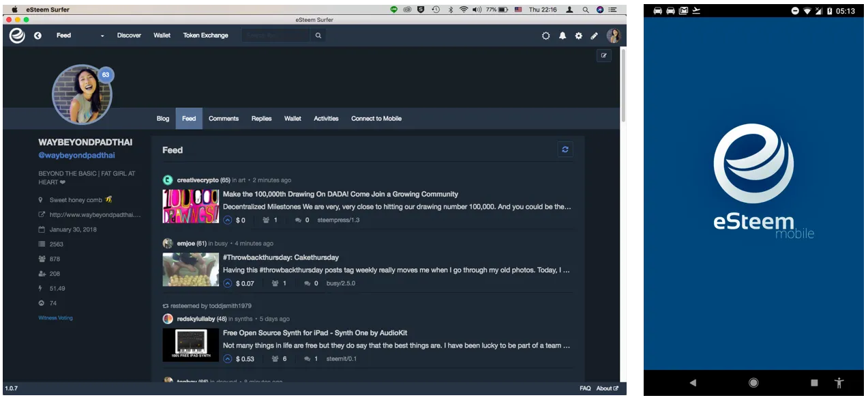Screen dimensions: 868x400
Task: Click the post count 2563
Action: tap(57, 244)
